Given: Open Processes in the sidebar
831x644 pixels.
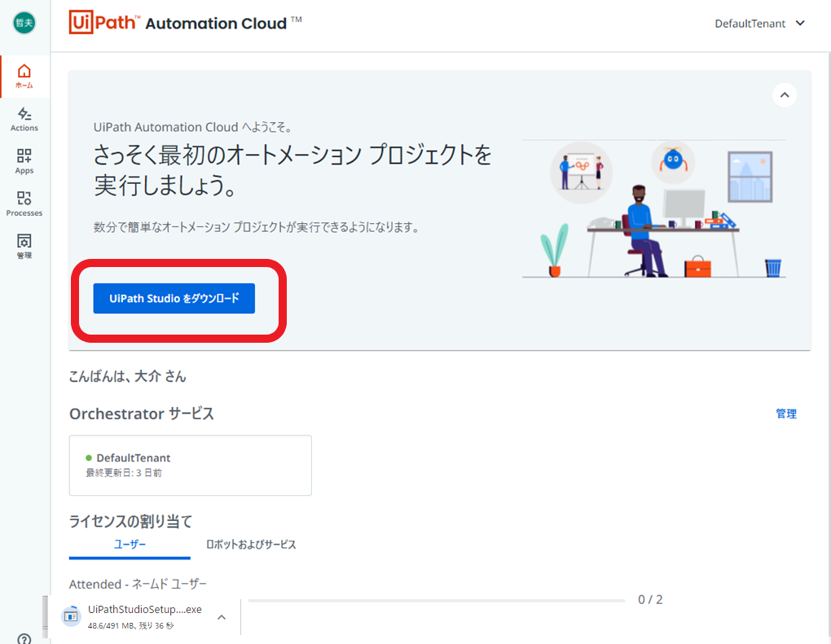Looking at the screenshot, I should pos(24,204).
